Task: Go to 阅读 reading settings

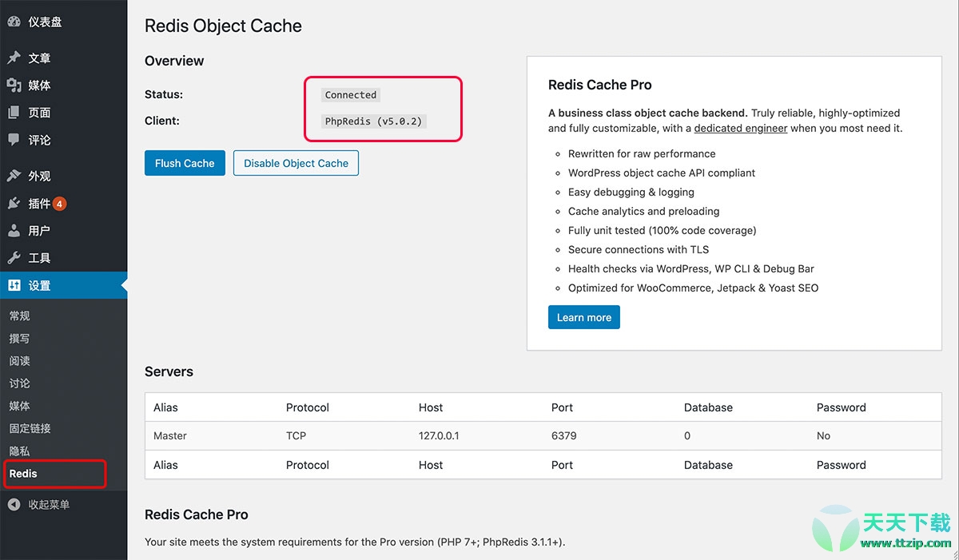Action: click(x=20, y=361)
